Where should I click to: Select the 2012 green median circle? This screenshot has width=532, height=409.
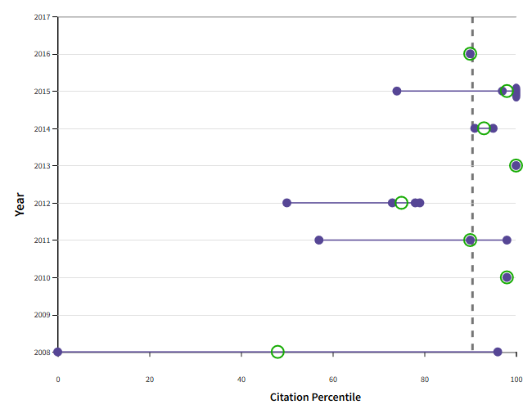tap(401, 203)
